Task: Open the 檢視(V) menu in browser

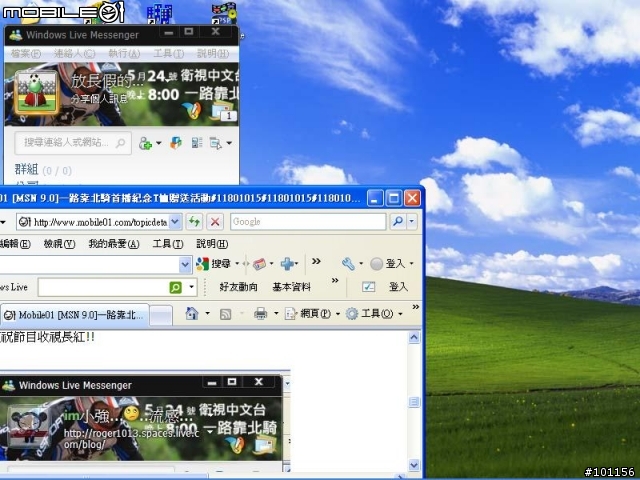Action: point(59,244)
